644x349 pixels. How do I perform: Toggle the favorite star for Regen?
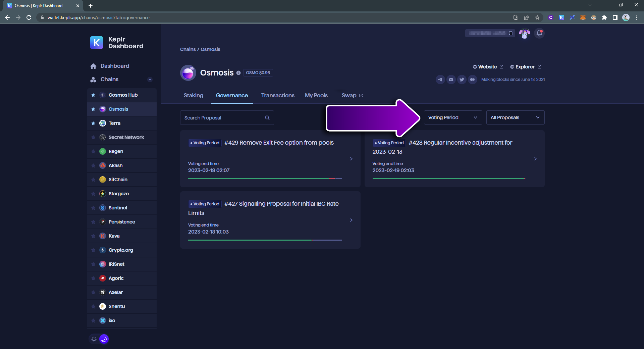pyautogui.click(x=93, y=151)
